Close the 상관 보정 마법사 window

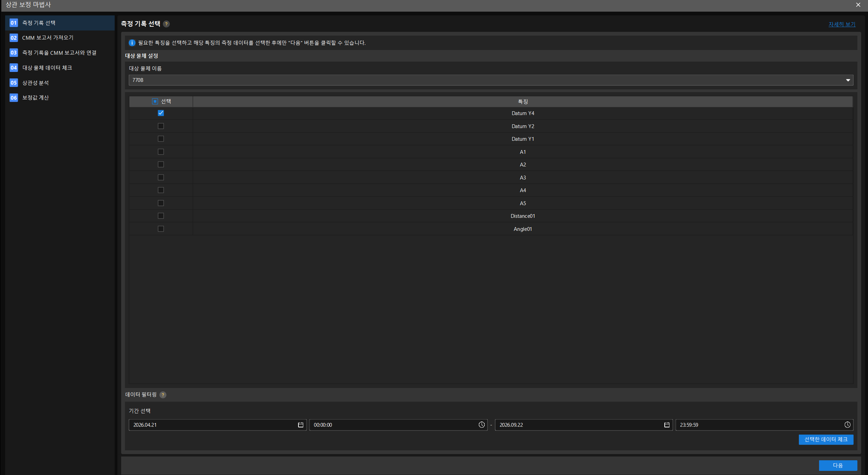(858, 5)
